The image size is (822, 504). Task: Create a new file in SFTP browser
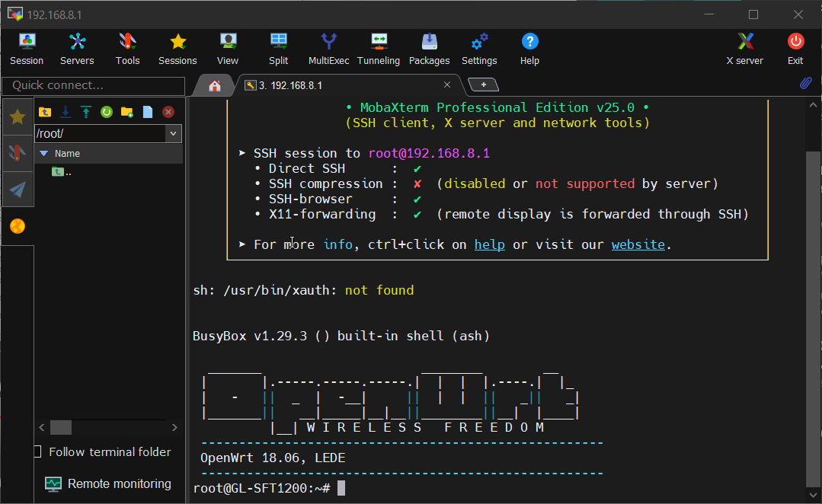148,112
